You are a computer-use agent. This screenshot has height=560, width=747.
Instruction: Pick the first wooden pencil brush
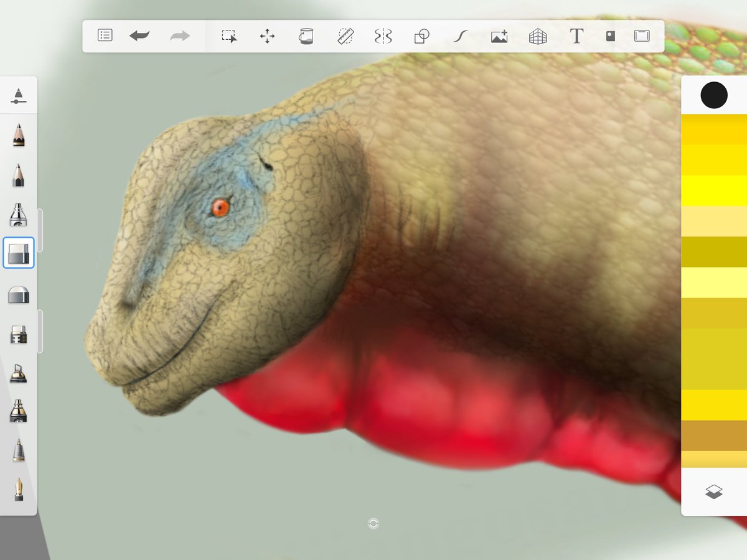pyautogui.click(x=19, y=135)
